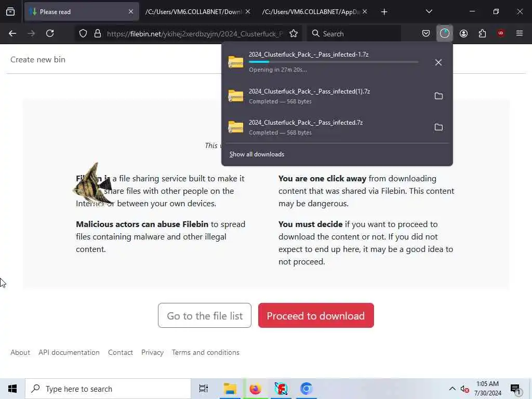
Task: Click Show all downloads
Action: (257, 154)
